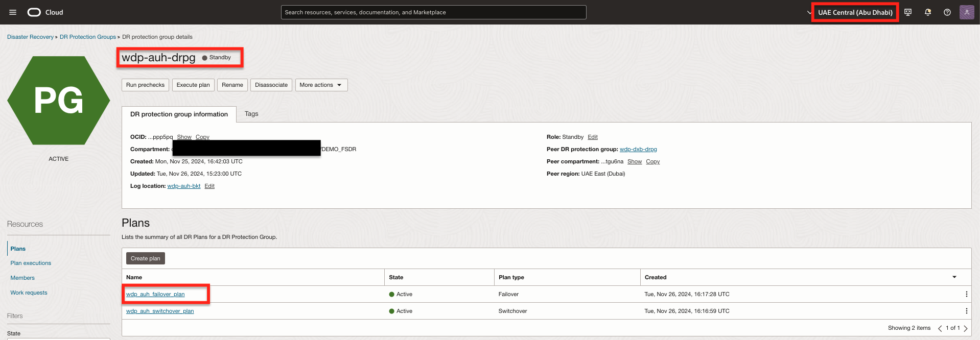
Task: Open log location wdp-auh-bkt bucket link
Action: point(184,186)
